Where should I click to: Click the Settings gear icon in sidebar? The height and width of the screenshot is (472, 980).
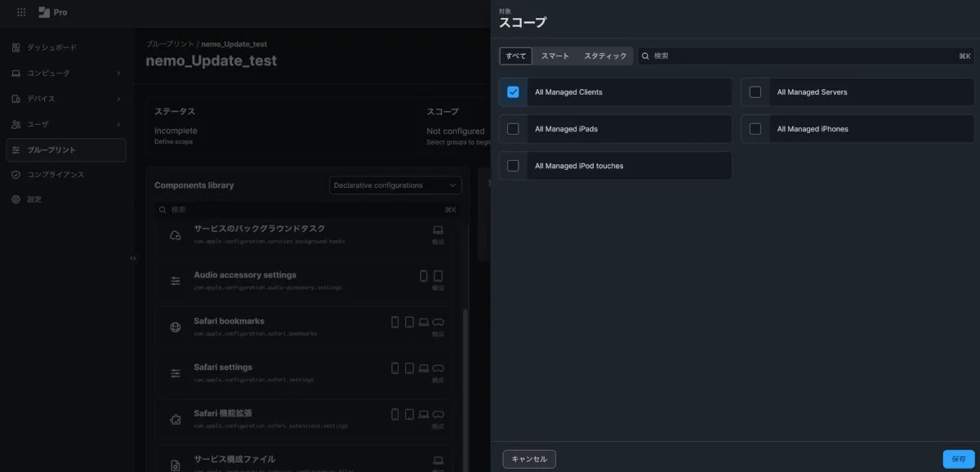(16, 199)
